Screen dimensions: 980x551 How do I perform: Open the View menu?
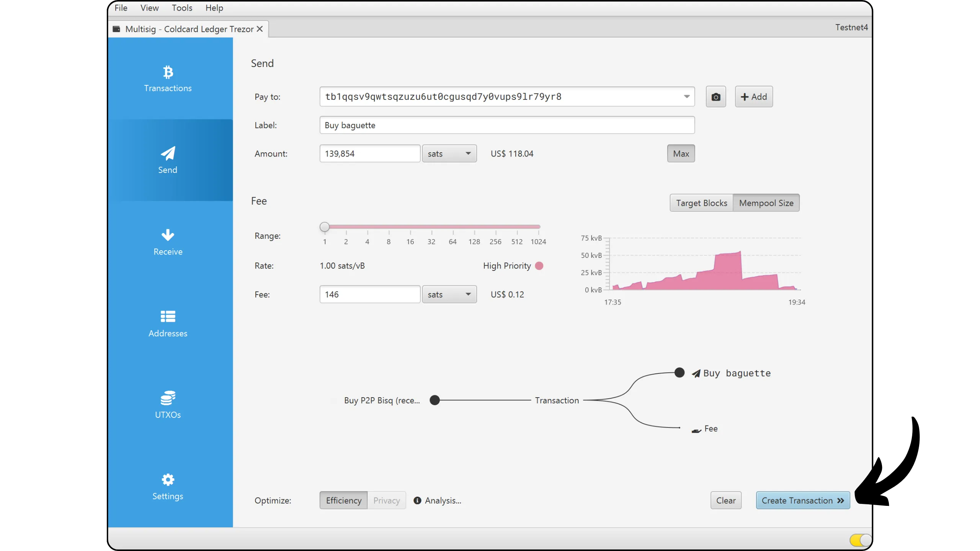click(x=149, y=8)
